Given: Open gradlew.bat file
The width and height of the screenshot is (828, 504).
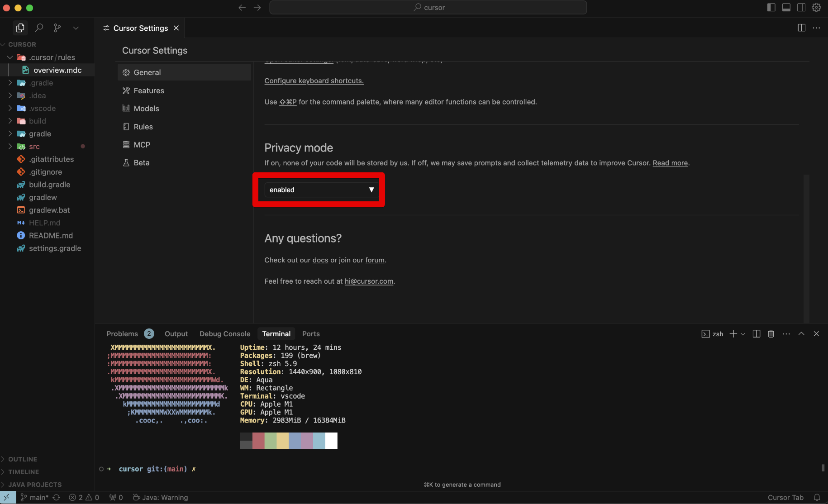Looking at the screenshot, I should tap(47, 210).
